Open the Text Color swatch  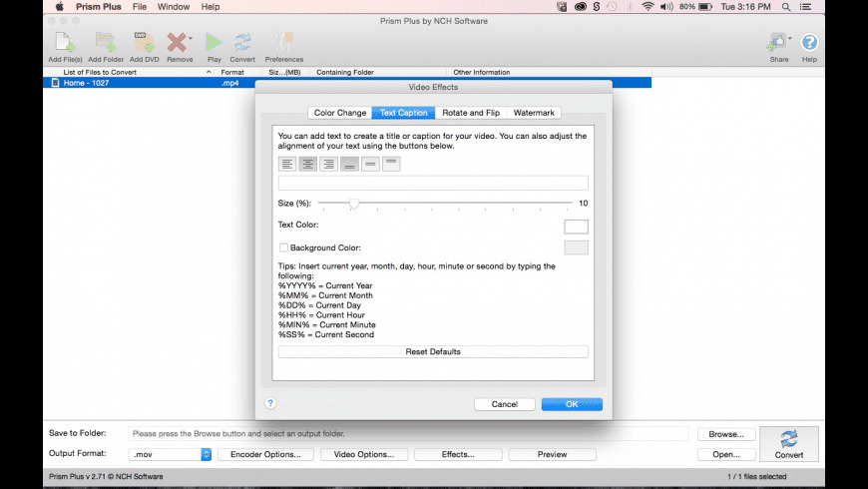[x=576, y=226]
